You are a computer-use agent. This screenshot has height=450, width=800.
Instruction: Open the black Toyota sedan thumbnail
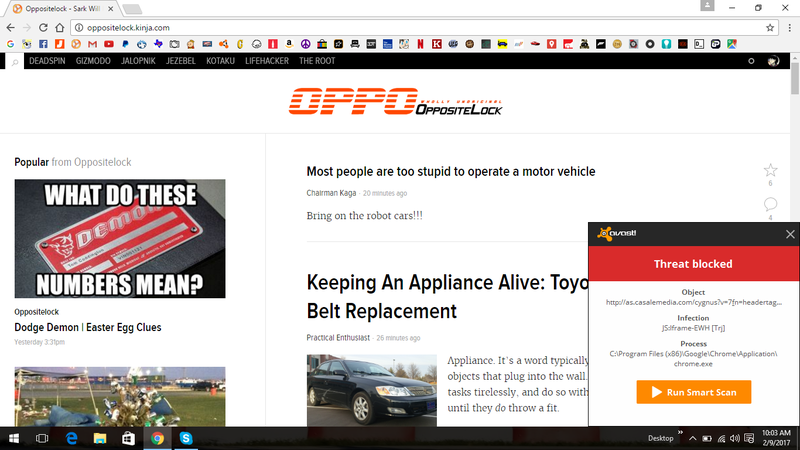tap(371, 390)
